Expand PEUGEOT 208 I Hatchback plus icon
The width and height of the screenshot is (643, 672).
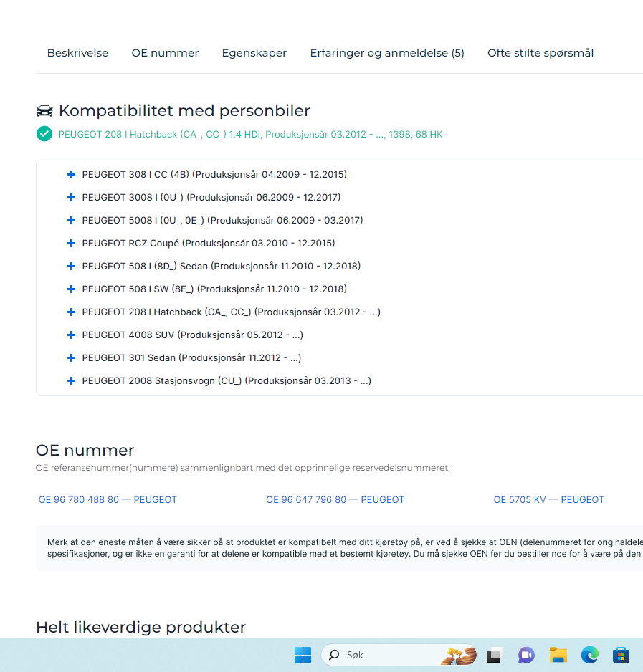tap(71, 312)
